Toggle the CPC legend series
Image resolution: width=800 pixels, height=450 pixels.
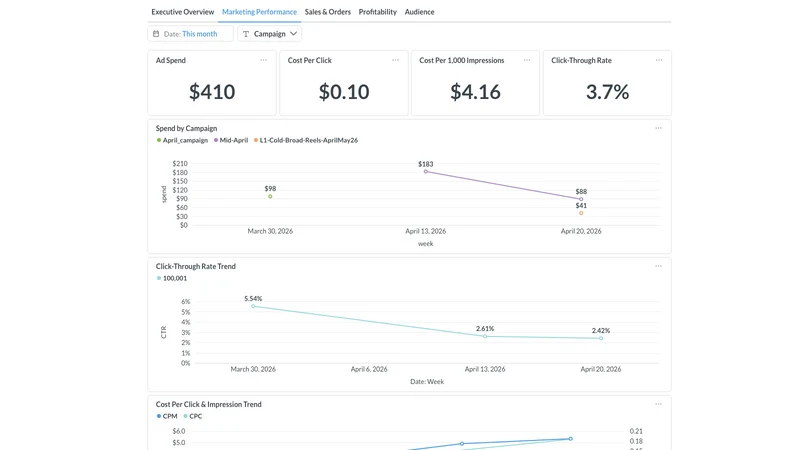tap(193, 416)
